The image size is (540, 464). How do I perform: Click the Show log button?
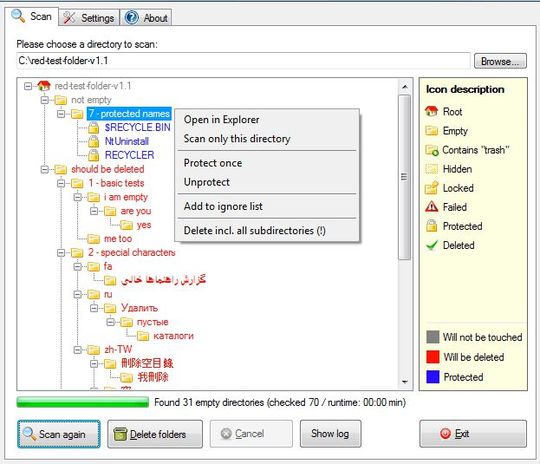(330, 434)
